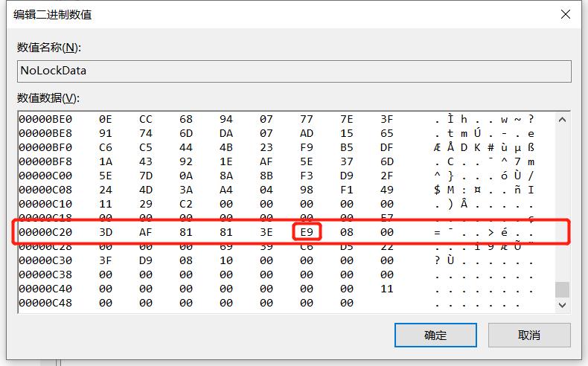Select byte C2 in row 00000C10
This screenshot has width=588, height=366.
186,204
